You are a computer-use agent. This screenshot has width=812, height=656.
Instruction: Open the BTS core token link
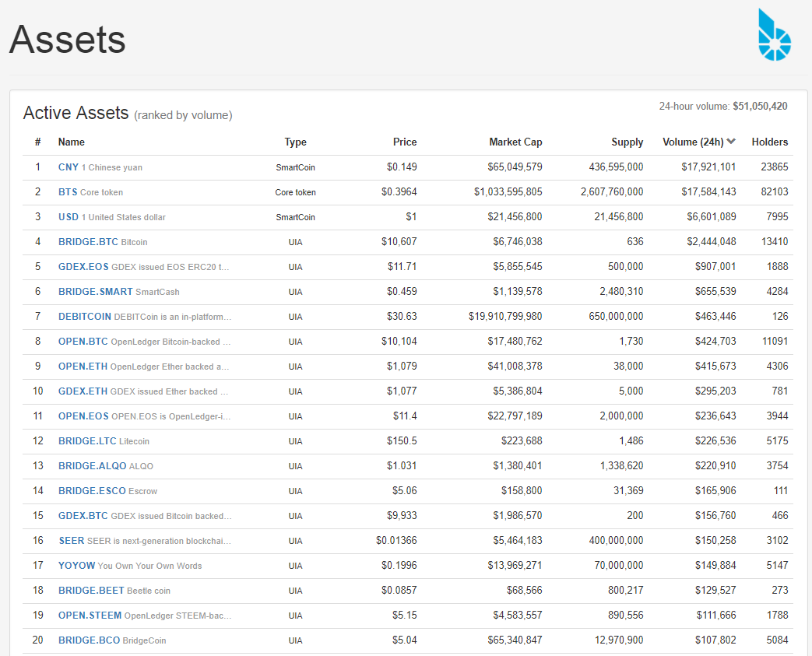click(68, 192)
